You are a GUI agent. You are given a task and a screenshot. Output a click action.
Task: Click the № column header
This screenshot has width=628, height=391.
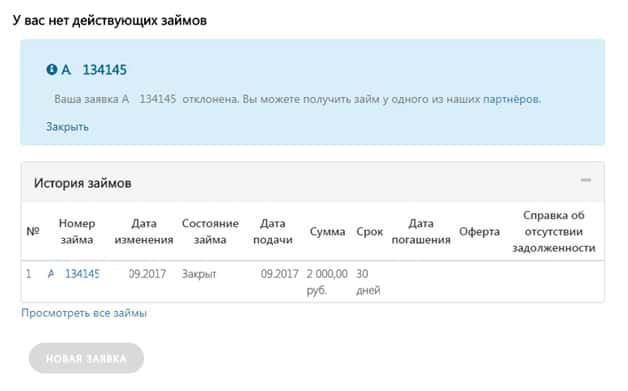point(33,232)
